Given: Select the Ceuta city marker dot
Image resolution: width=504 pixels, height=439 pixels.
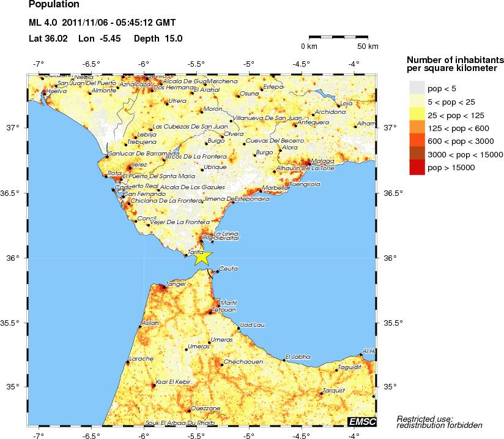Looking at the screenshot, I should click(217, 271).
